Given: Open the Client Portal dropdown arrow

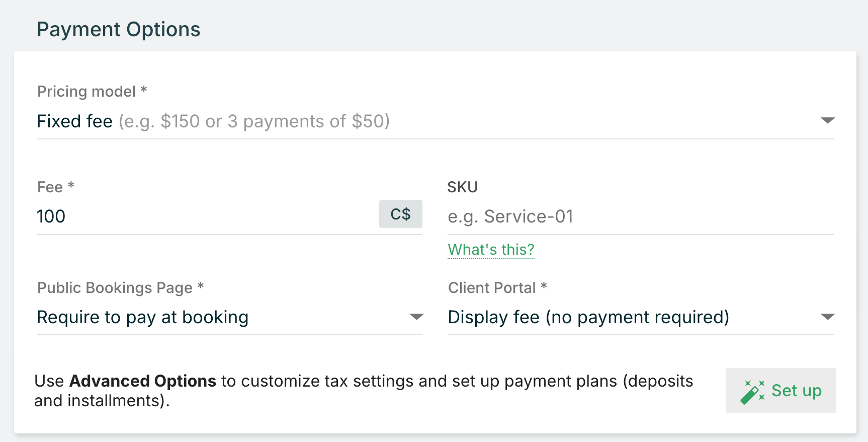Looking at the screenshot, I should pos(827,317).
